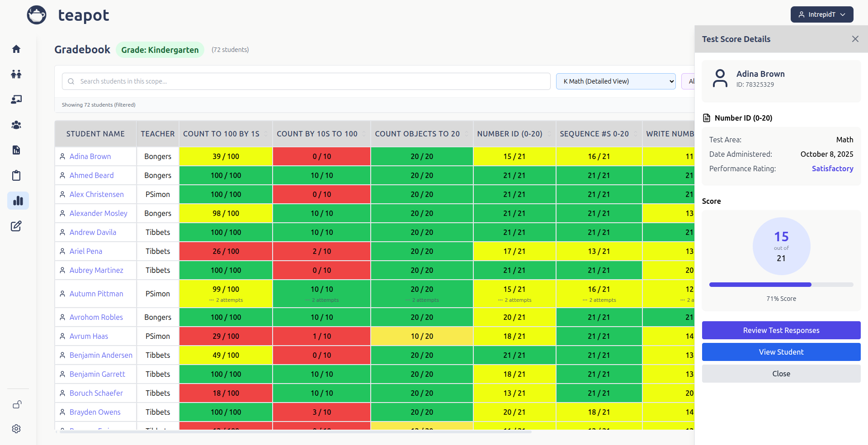Click the Review Test Responses button
868x445 pixels.
tap(781, 330)
